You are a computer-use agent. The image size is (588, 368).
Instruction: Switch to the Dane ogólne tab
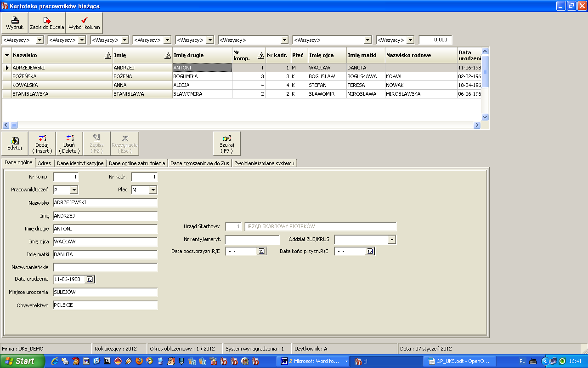[x=18, y=163]
